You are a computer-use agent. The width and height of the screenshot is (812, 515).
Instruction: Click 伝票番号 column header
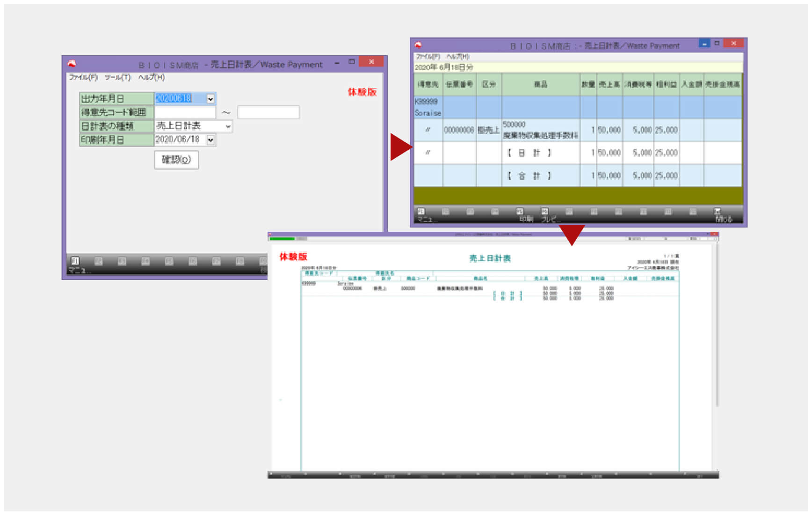459,84
